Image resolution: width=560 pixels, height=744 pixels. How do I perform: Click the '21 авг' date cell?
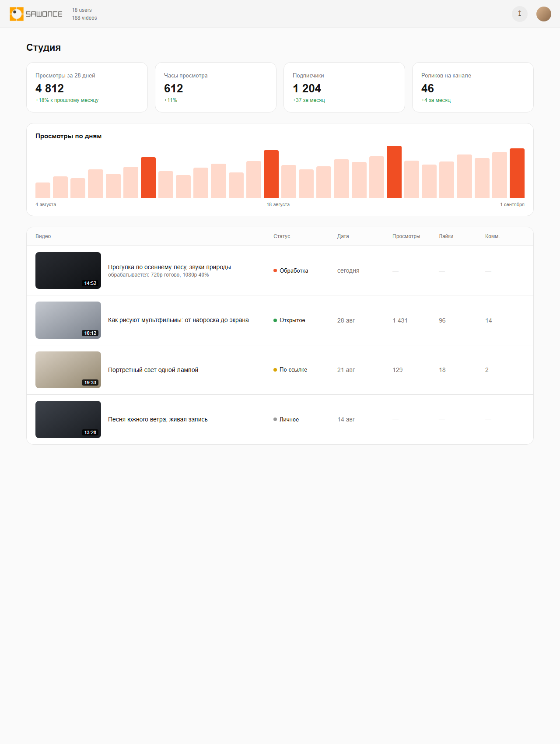click(x=346, y=370)
